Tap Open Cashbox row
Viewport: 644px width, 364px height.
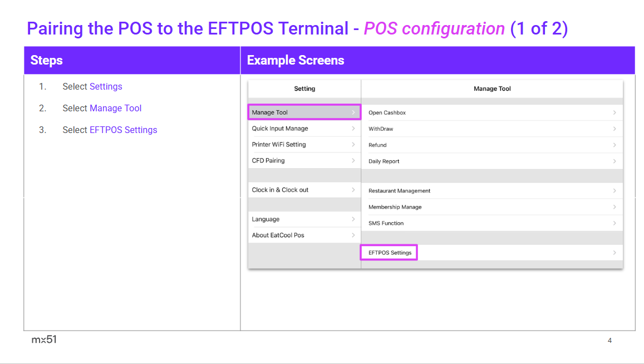(387, 113)
